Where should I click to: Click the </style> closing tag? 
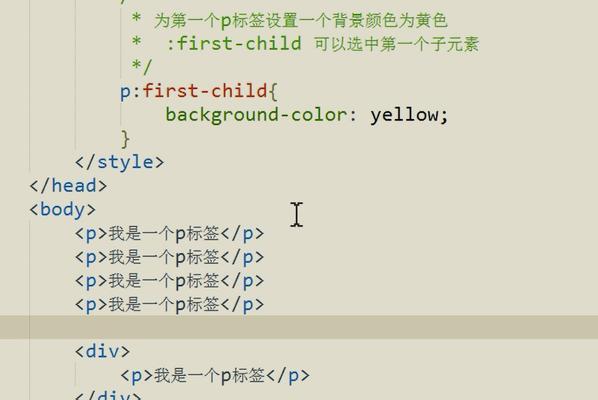119,162
